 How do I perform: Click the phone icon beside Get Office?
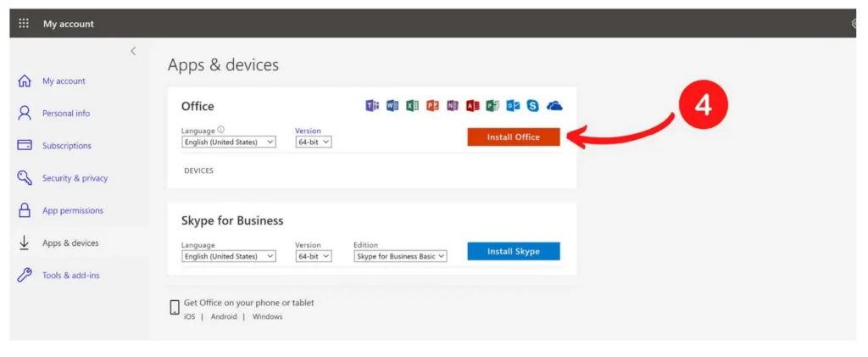[175, 308]
